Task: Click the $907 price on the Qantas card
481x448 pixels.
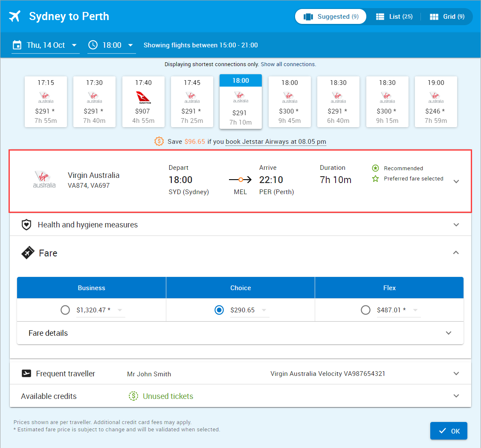Action: (142, 111)
